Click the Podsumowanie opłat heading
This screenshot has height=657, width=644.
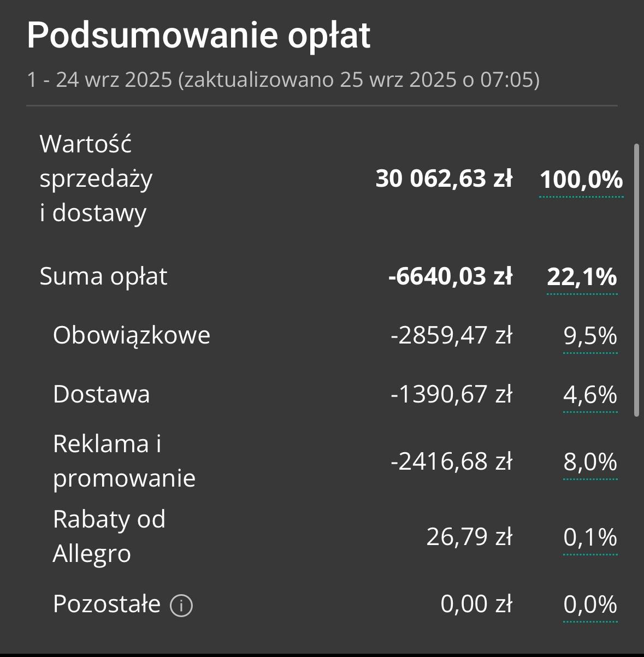coord(199,35)
